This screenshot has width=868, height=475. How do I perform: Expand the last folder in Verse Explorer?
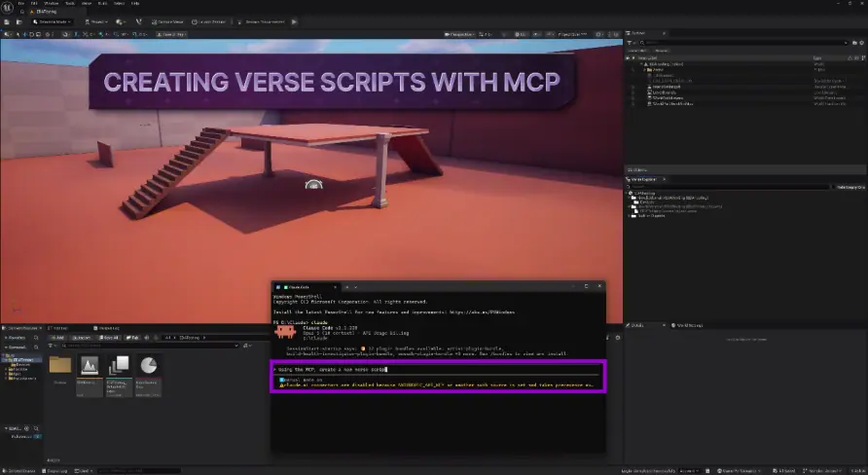630,216
